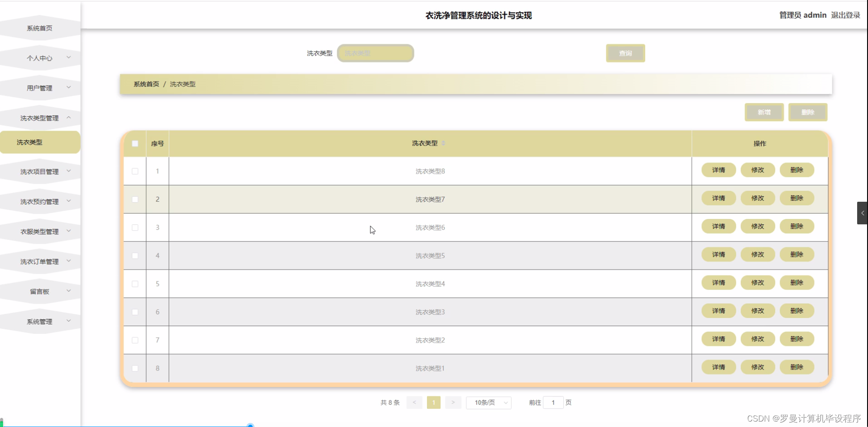Viewport: 868px width, 427px height.
Task: Click the 新增 button to add record
Action: [764, 112]
